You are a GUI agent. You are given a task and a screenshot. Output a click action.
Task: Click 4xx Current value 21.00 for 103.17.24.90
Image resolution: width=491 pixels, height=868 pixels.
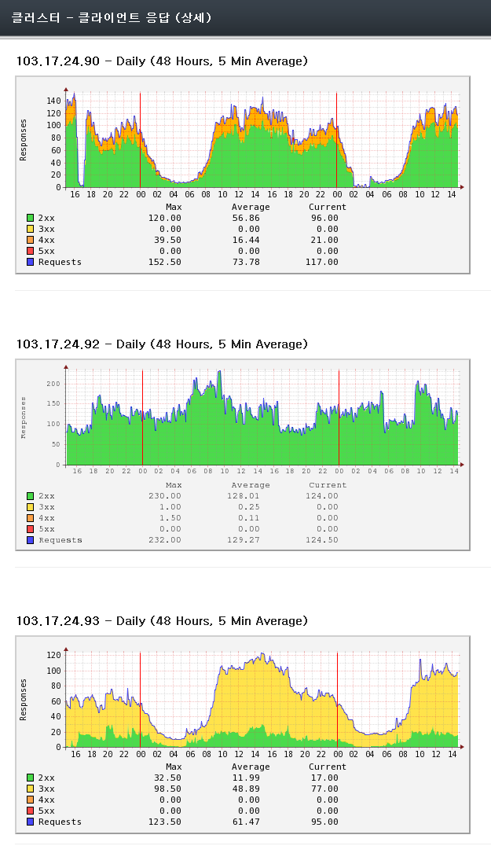324,241
